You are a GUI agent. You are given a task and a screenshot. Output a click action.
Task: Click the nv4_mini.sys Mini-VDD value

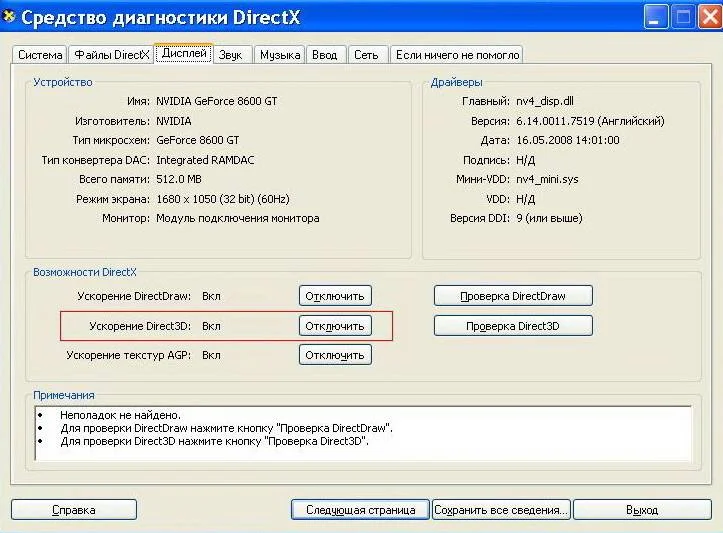click(547, 179)
